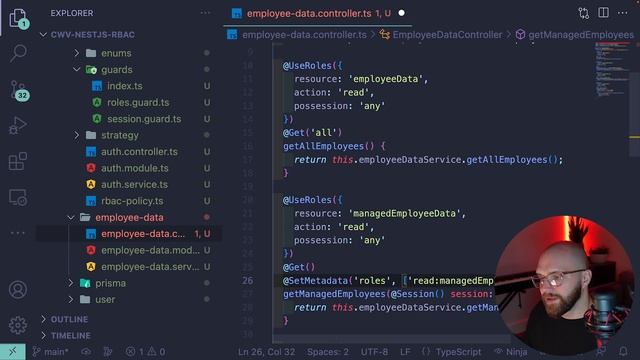Change end of line sequence LF
The width and height of the screenshot is (640, 360).
(405, 351)
